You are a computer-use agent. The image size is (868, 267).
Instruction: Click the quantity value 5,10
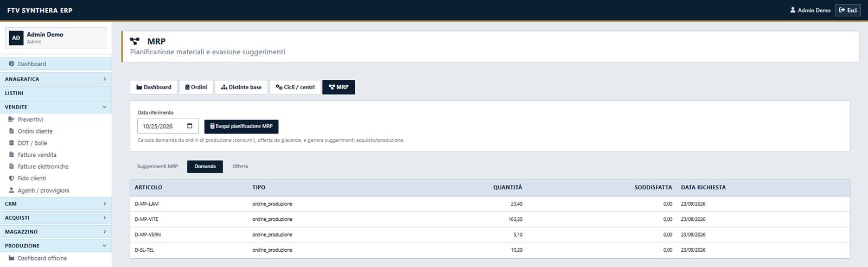pyautogui.click(x=518, y=235)
